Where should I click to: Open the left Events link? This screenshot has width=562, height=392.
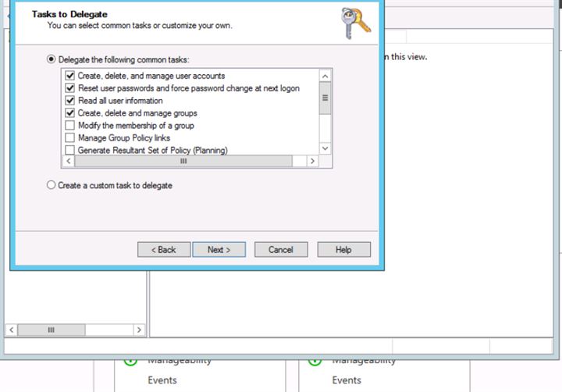[x=162, y=380]
